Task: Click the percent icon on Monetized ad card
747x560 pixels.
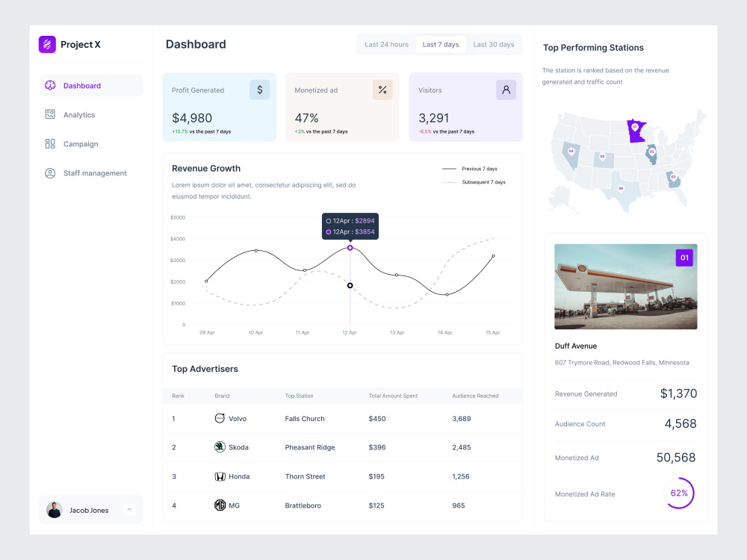Action: (x=382, y=90)
